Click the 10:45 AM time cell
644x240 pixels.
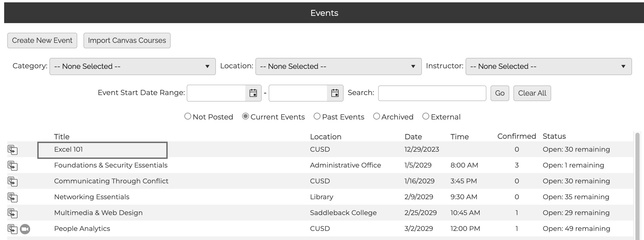[x=465, y=213]
